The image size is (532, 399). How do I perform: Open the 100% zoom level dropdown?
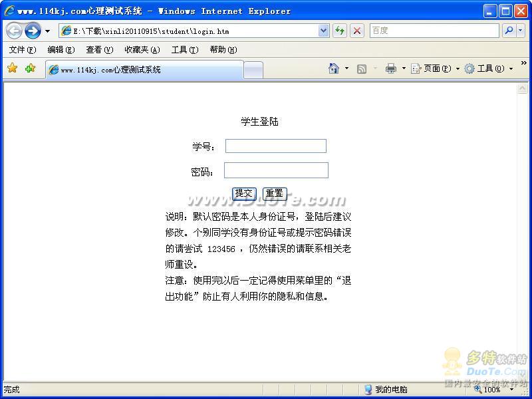tap(511, 390)
